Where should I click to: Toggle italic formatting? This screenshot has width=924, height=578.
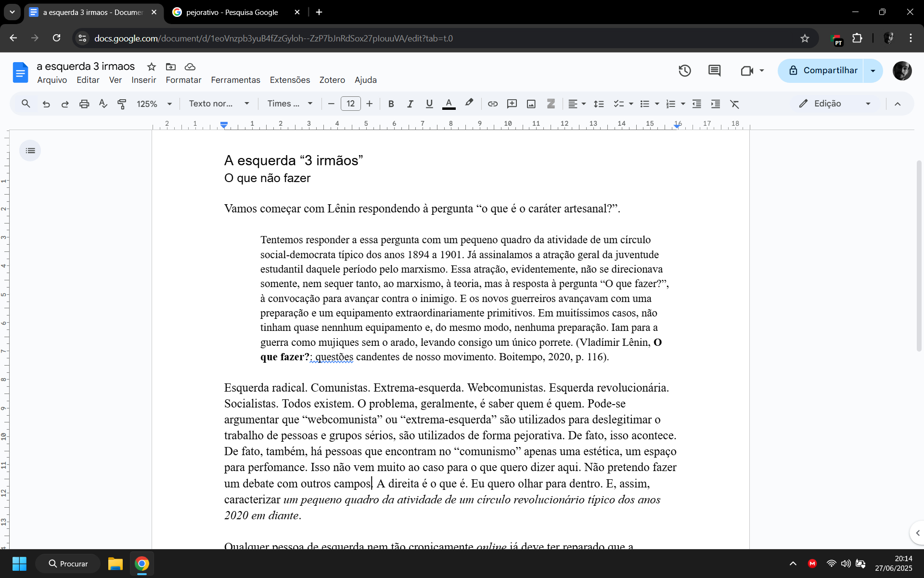tap(410, 104)
